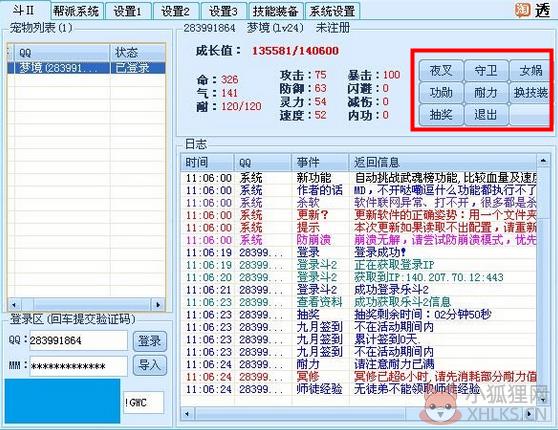Click the 退出 exit button
Image resolution: width=558 pixels, height=430 pixels.
point(486,115)
